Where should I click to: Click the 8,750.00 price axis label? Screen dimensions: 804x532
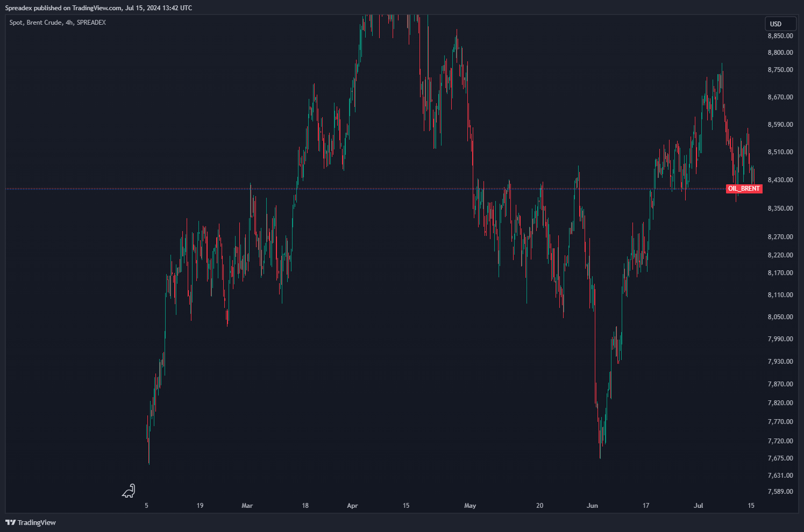(780, 70)
